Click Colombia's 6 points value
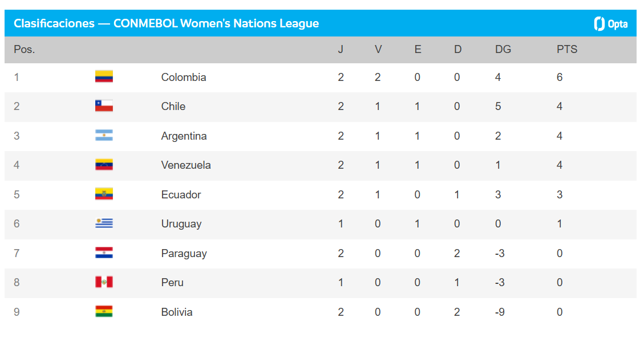The height and width of the screenshot is (350, 644). tap(559, 77)
